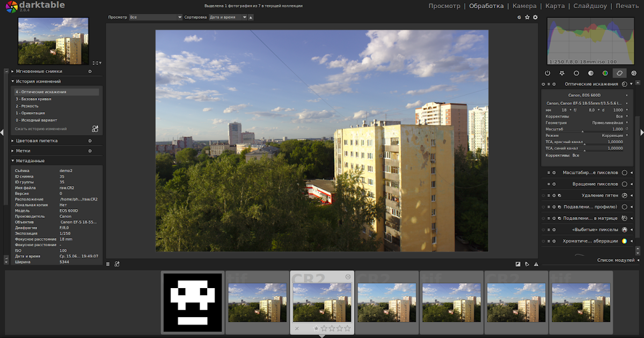This screenshot has height=338, width=644.
Task: Reset Метки panel icon
Action: pos(90,151)
